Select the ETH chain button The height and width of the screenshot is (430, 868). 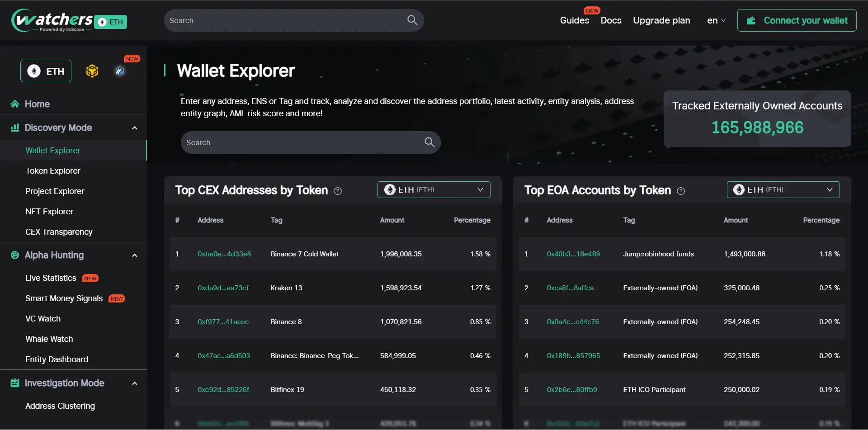(46, 71)
